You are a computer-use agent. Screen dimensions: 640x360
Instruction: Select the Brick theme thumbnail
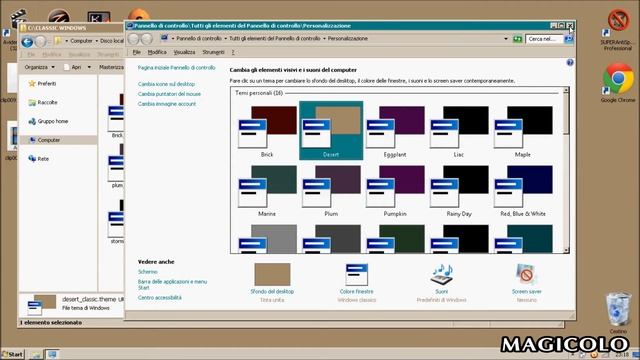(267, 131)
